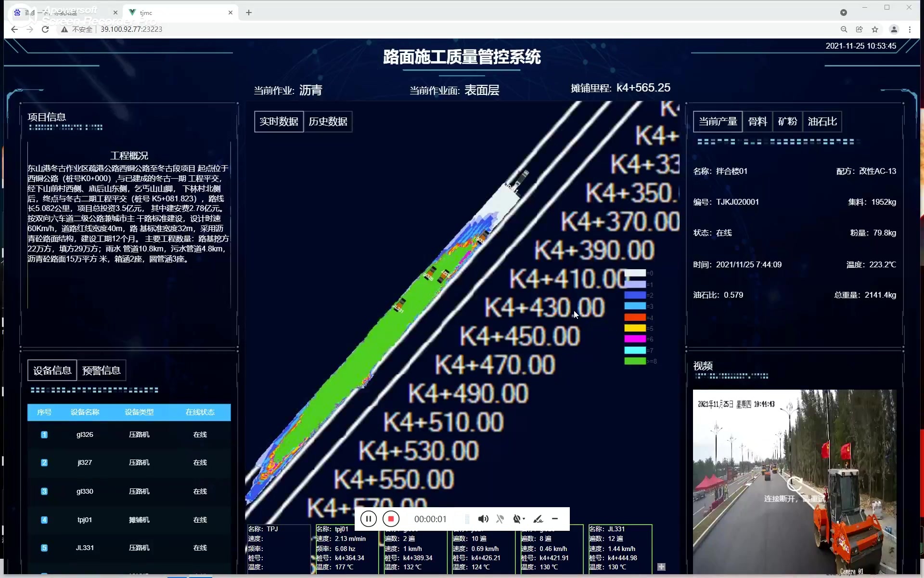Click the share page icon

[x=859, y=29]
